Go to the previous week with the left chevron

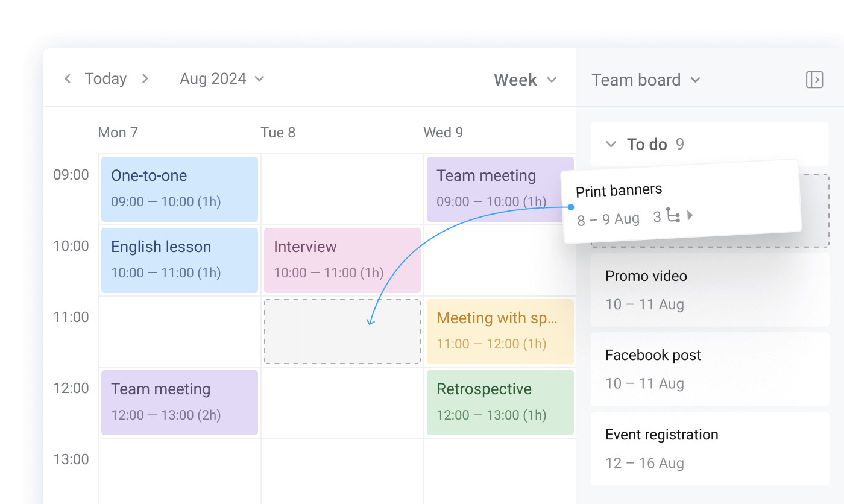click(x=68, y=78)
